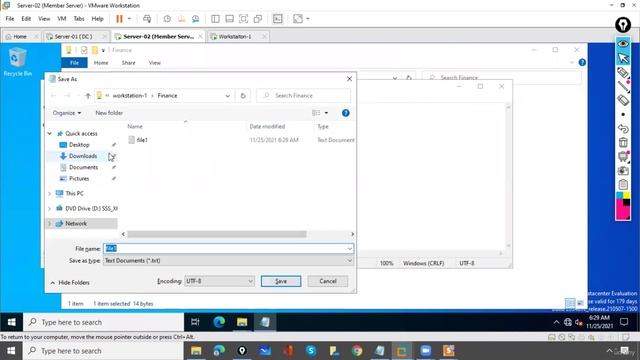Image resolution: width=640 pixels, height=360 pixels.
Task: Click the horizontal scrollbar in file list
Action: click(217, 234)
